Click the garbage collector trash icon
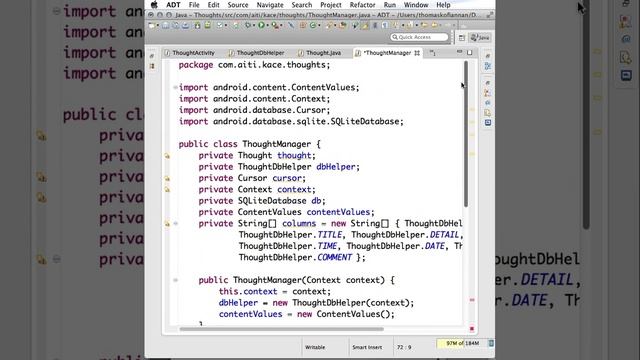The height and width of the screenshot is (360, 640). click(491, 343)
